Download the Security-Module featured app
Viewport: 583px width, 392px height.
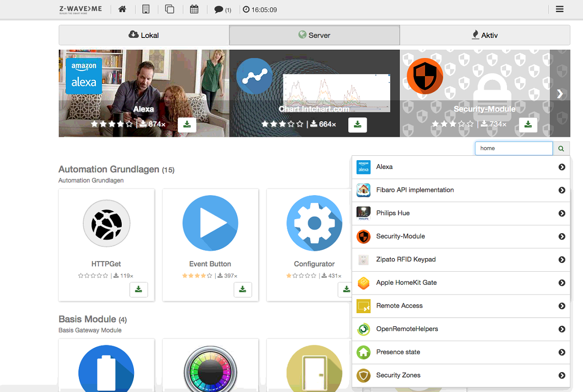528,125
